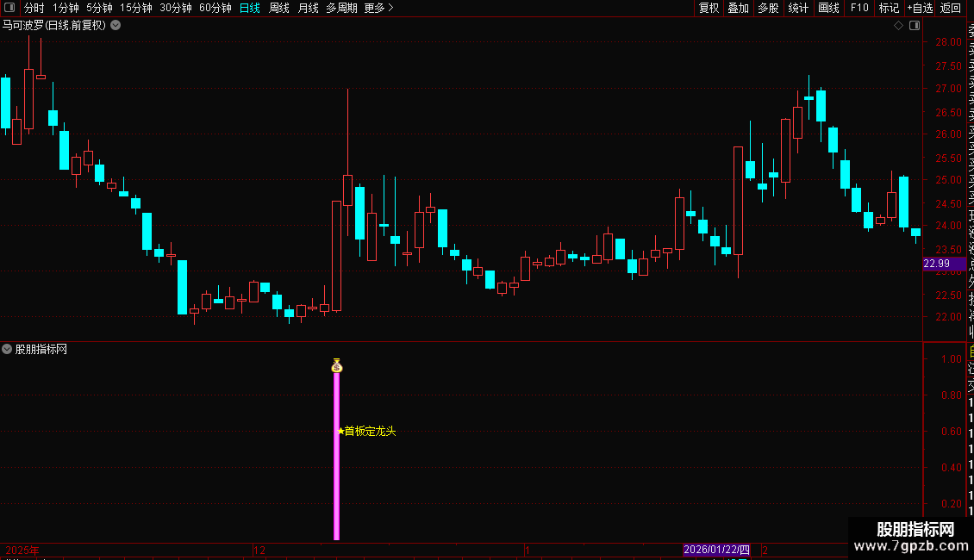Viewport: 974px width, 560px height.
Task: Activate the 画线 drawing tool
Action: point(828,8)
